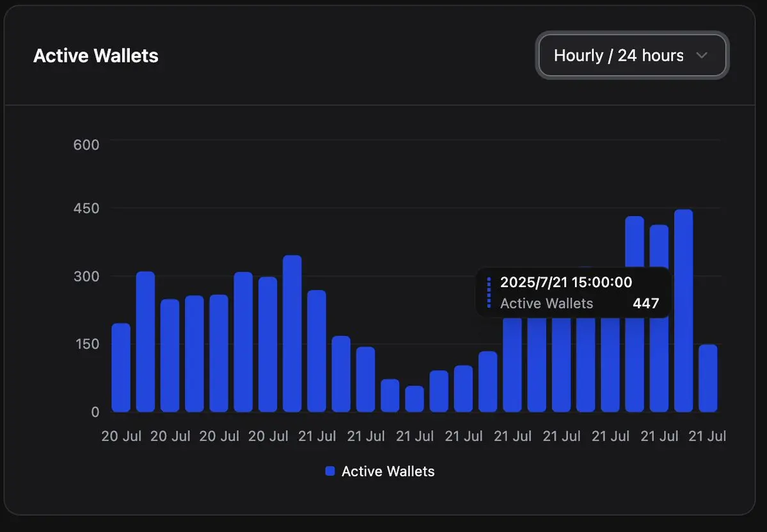Click the 600 y-axis label

point(86,145)
